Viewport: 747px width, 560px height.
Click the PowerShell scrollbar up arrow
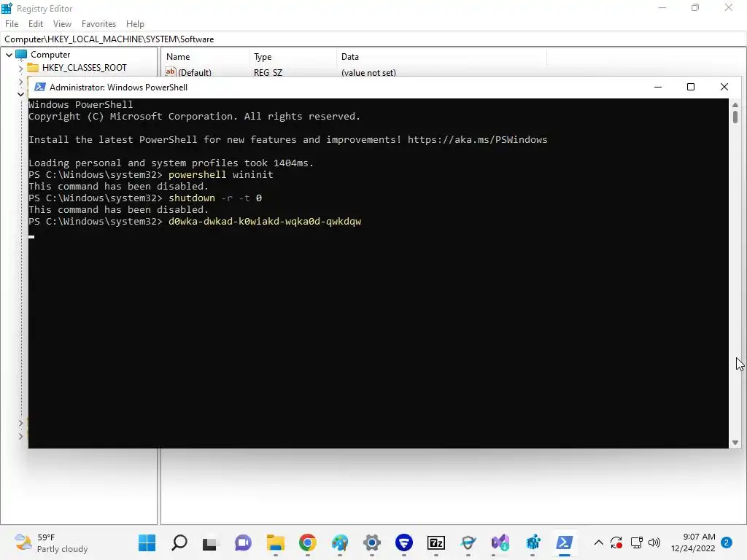735,104
